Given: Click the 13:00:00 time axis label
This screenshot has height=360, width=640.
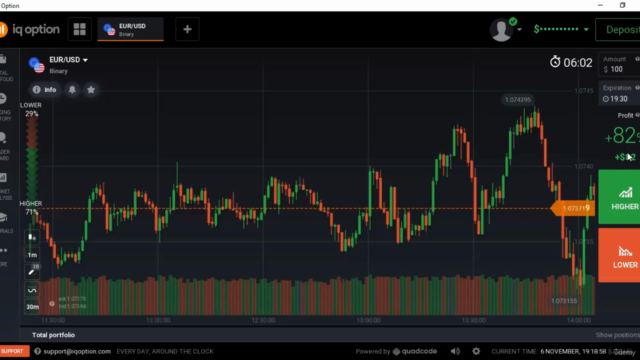Looking at the screenshot, I should 368,320.
